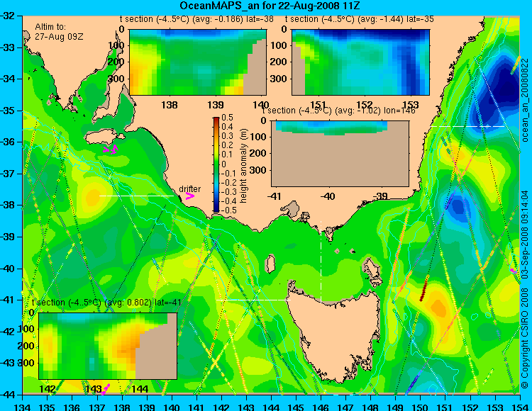Click the height anomaly color bar
Screen dimensions: 532x411
(216, 165)
